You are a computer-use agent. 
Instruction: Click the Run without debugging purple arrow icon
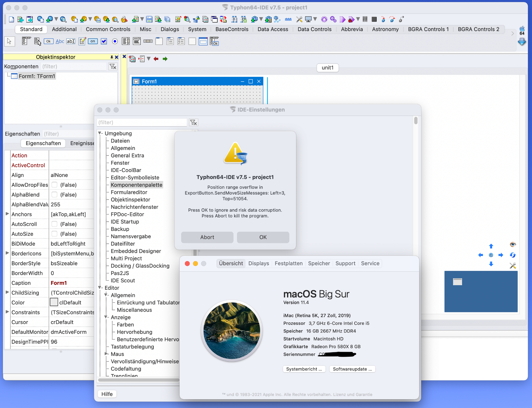coord(342,19)
